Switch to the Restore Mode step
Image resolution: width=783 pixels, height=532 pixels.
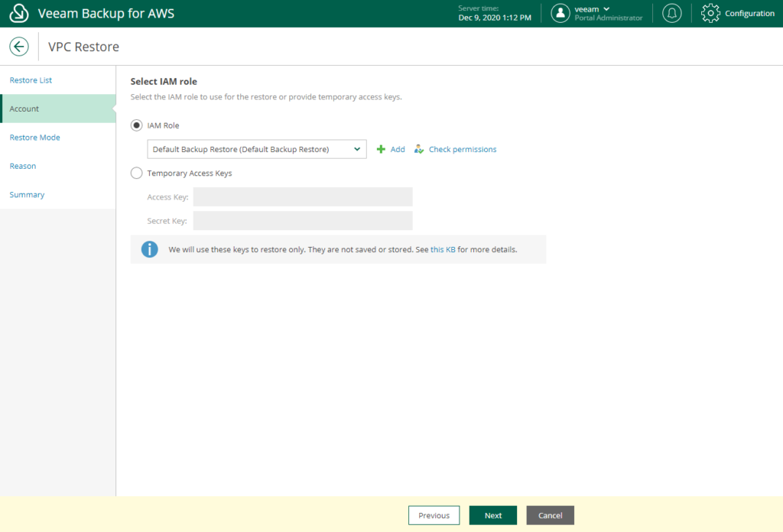(x=34, y=138)
